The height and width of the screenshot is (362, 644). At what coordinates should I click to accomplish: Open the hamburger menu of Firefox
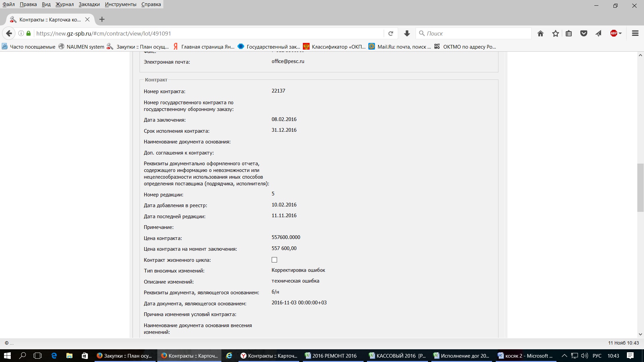coord(635,34)
